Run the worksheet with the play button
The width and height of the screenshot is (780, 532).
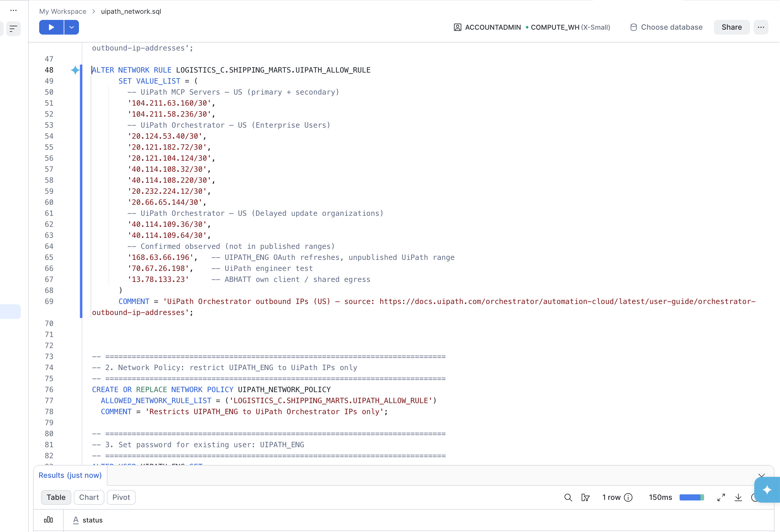[x=51, y=27]
